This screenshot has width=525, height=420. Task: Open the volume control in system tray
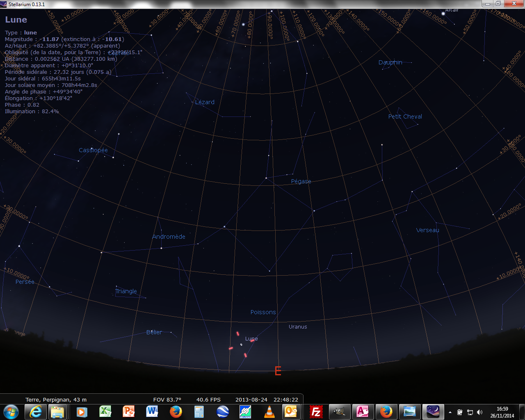(x=479, y=412)
